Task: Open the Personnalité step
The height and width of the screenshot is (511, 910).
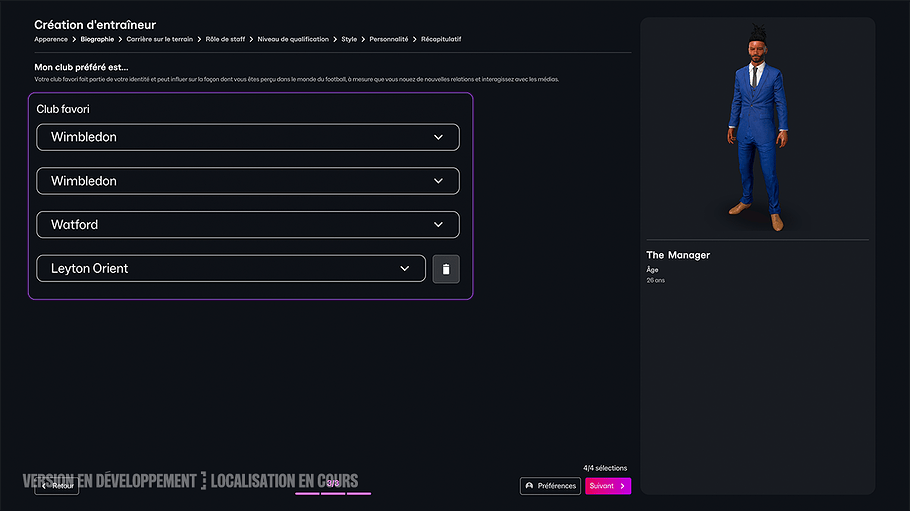Action: (389, 39)
